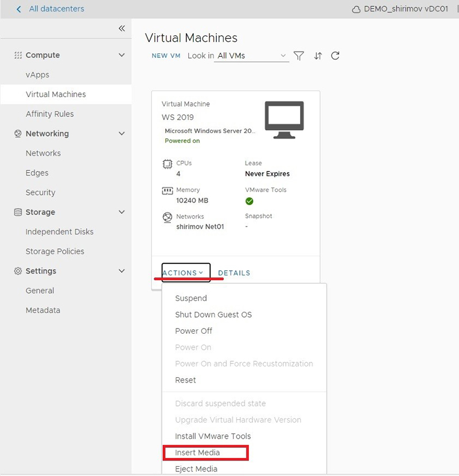Viewport: 459px width, 476px height.
Task: Click Upgrade Virtual Hardware Version entry
Action: click(x=238, y=420)
